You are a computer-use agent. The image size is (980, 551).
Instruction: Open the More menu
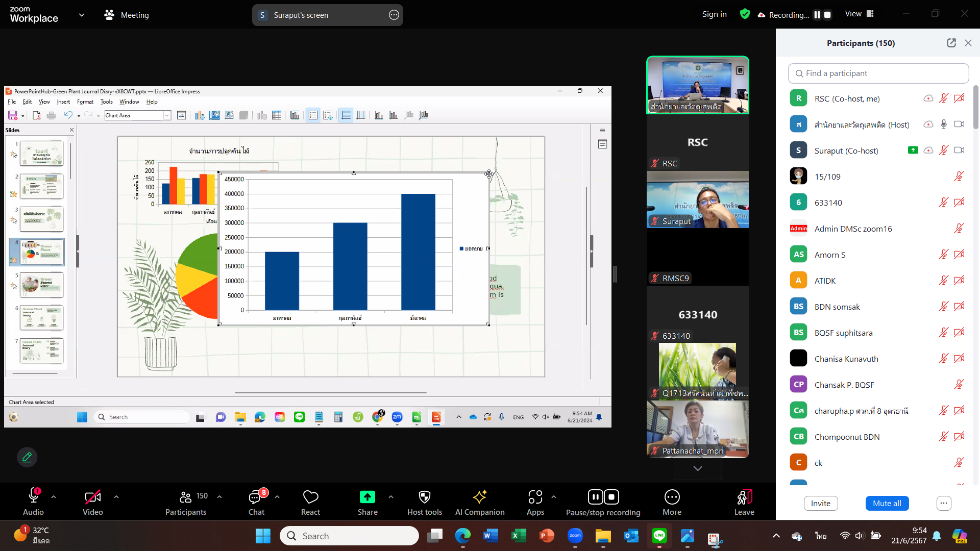[x=672, y=502]
